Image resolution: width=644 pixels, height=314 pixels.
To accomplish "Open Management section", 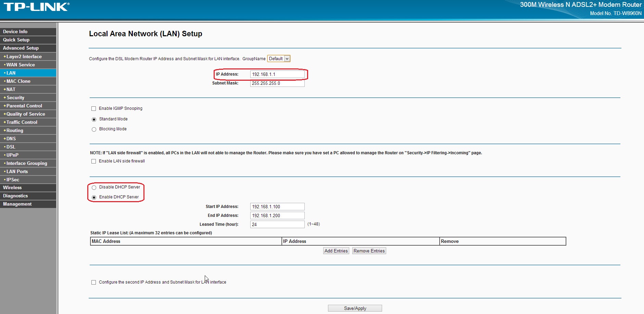I will (x=28, y=204).
